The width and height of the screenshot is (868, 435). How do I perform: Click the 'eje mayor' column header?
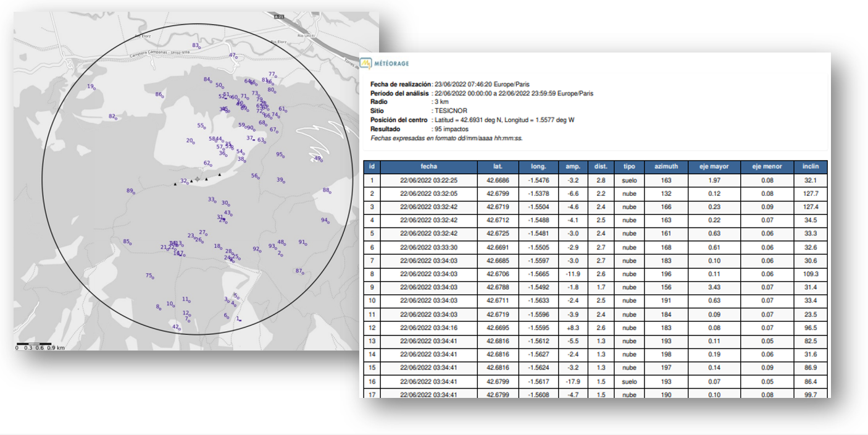pos(714,166)
